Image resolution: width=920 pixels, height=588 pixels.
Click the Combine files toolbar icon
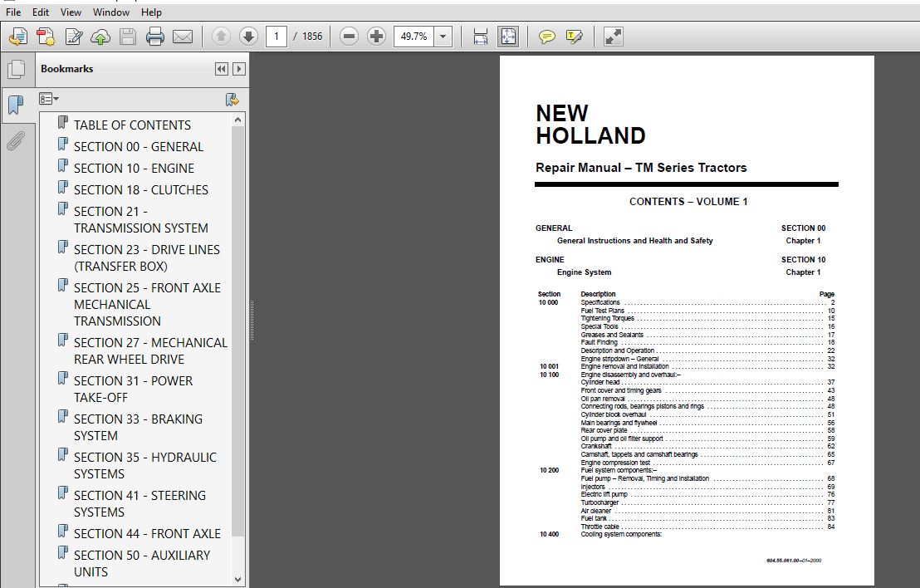pos(46,37)
